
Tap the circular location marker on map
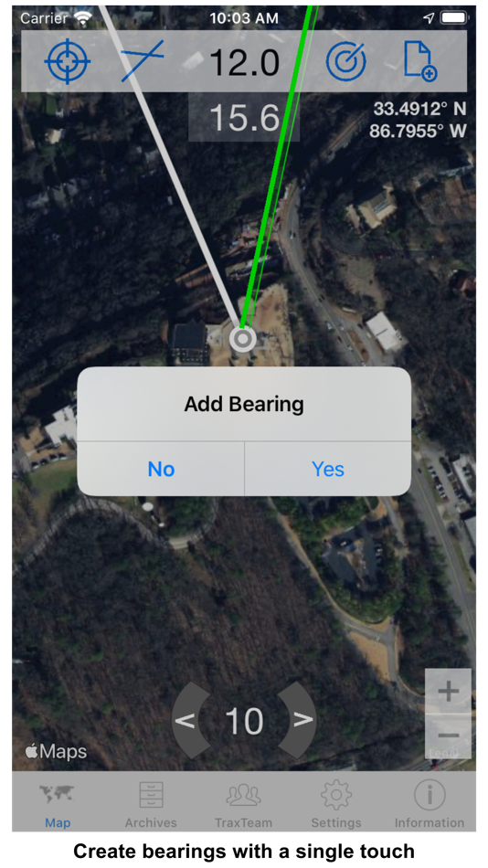243,339
